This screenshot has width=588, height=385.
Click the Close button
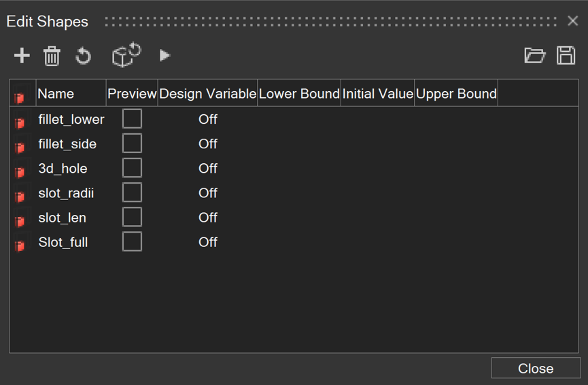[536, 368]
